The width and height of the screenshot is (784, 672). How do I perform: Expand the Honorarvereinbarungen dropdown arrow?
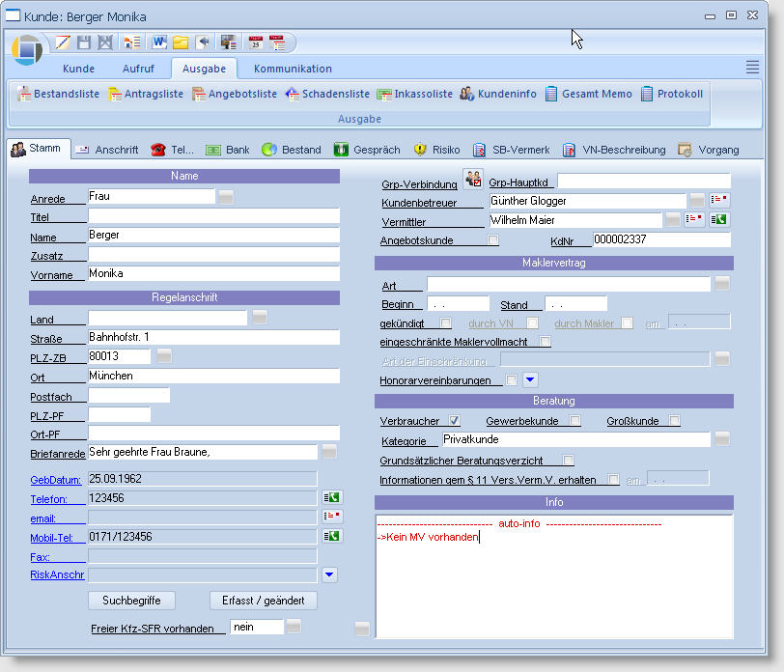(530, 379)
